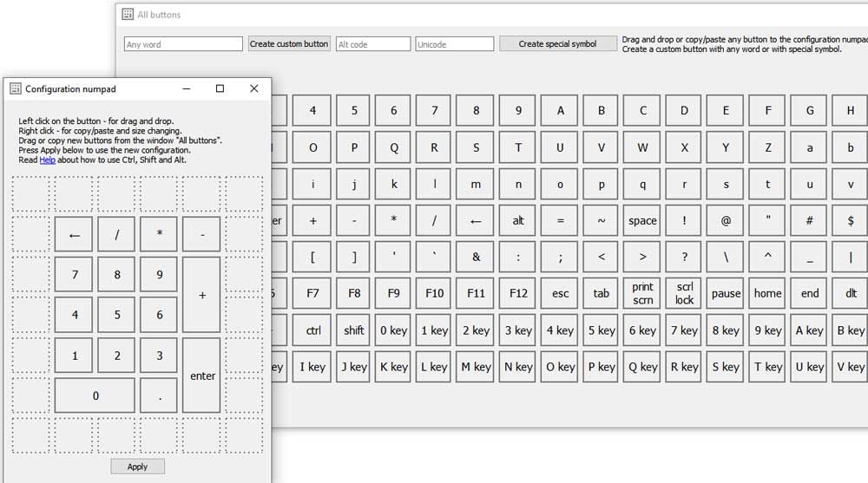Click the exclamation mark button
The width and height of the screenshot is (868, 483).
[x=684, y=221]
